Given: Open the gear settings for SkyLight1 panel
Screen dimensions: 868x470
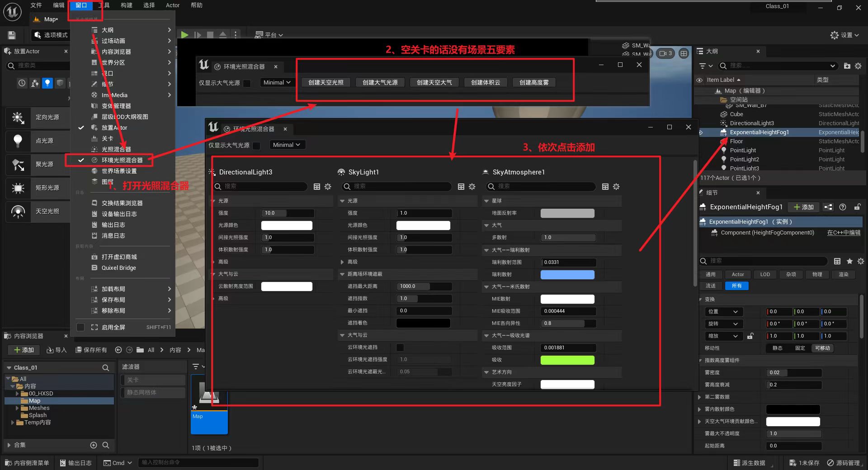Looking at the screenshot, I should pos(472,187).
